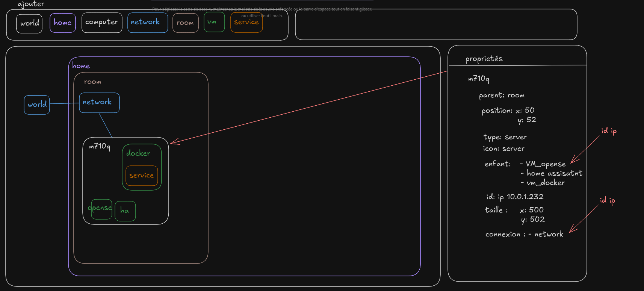Click the VM_opense child entry in properties

point(546,164)
